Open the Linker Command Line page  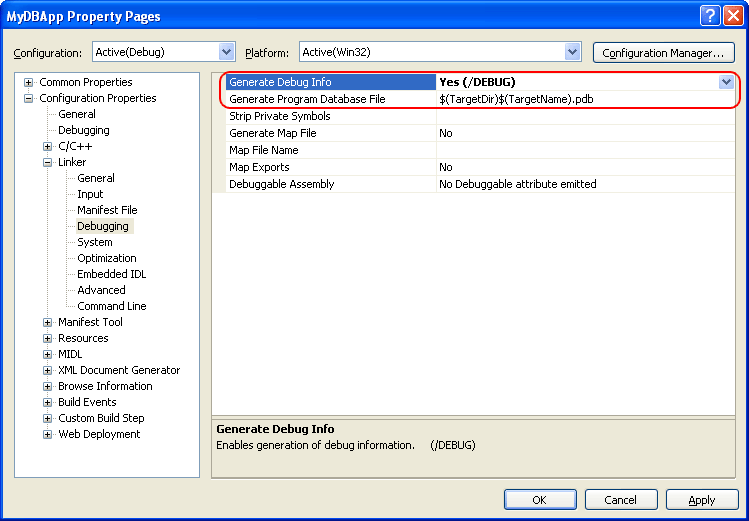tap(112, 306)
